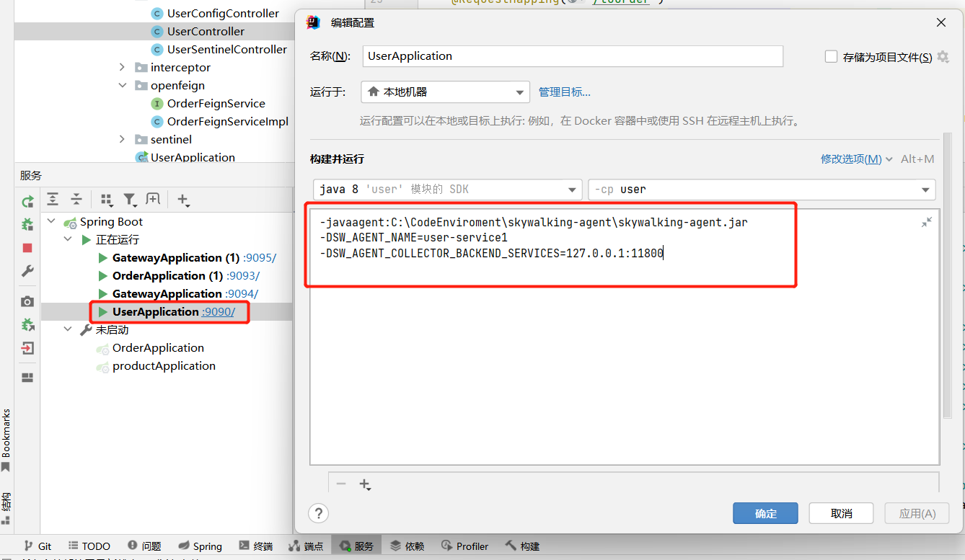Click gear icon beside store as project file
The image size is (965, 560).
tap(943, 57)
